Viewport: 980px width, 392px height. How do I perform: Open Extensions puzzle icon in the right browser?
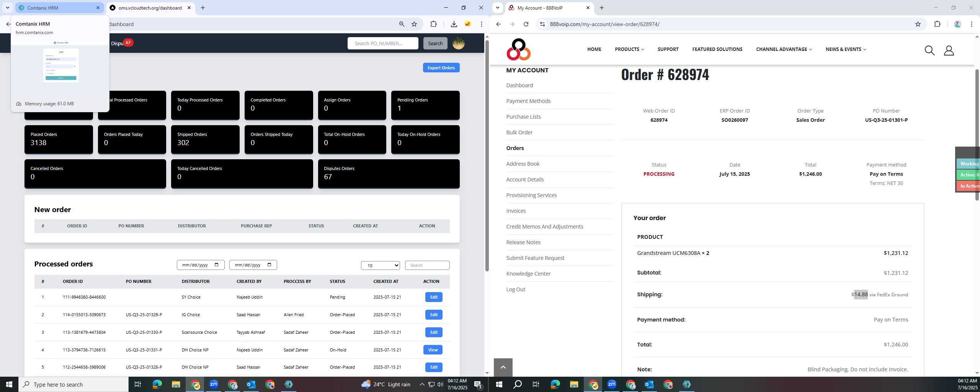[x=937, y=24]
